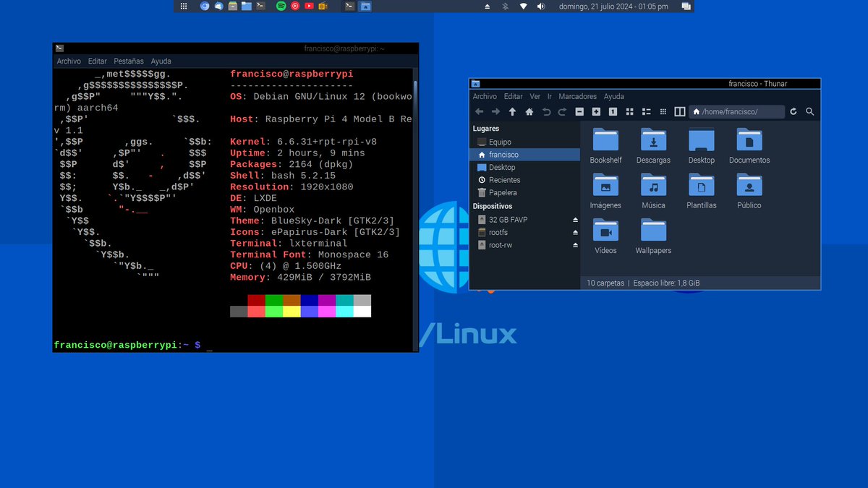The height and width of the screenshot is (488, 868).
Task: Open Thunar Ir menu
Action: click(550, 96)
